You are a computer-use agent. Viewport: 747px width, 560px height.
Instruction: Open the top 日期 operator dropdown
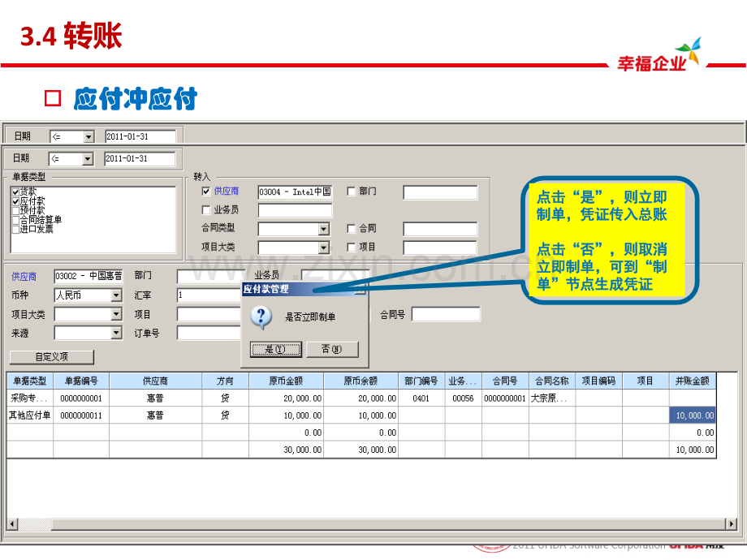[89, 136]
